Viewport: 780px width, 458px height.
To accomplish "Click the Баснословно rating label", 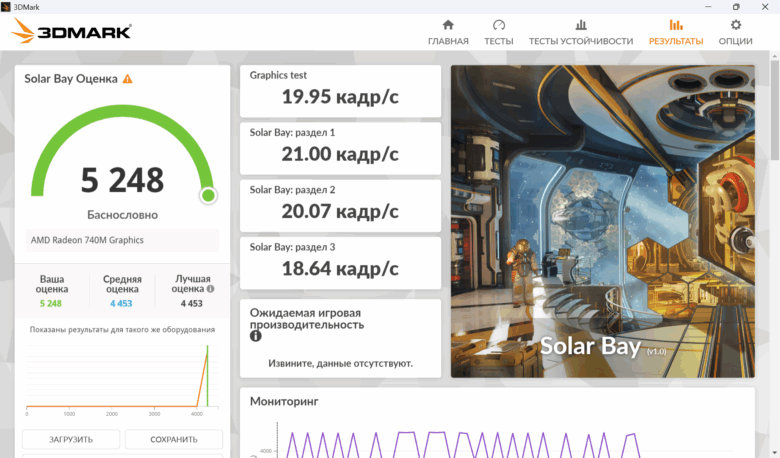I will pyautogui.click(x=122, y=215).
